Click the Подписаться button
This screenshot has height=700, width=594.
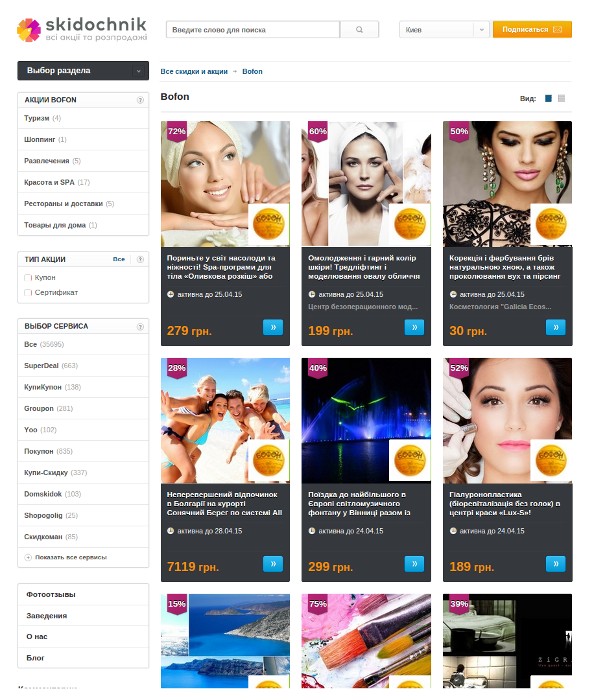coord(532,29)
